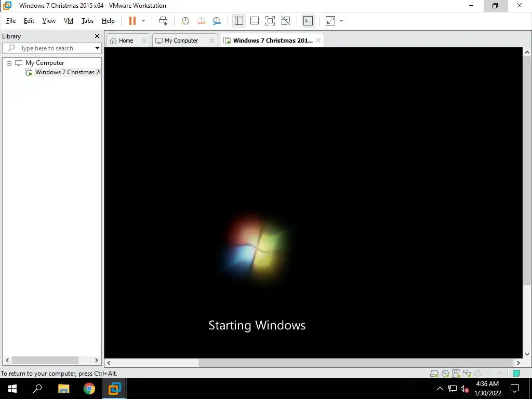Select Windows 7 Christmas VM in library

(68, 72)
